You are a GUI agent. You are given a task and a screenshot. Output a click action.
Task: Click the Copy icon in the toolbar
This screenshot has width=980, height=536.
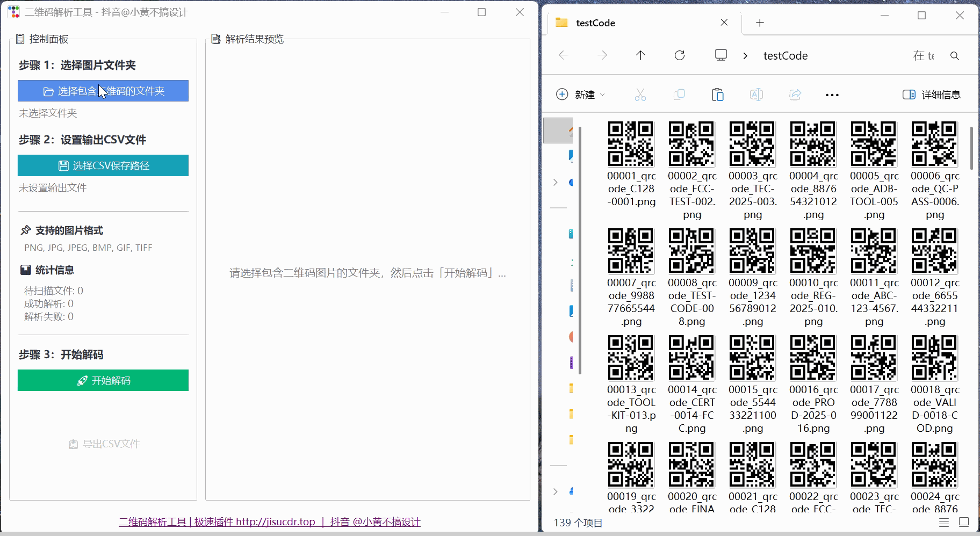click(680, 94)
